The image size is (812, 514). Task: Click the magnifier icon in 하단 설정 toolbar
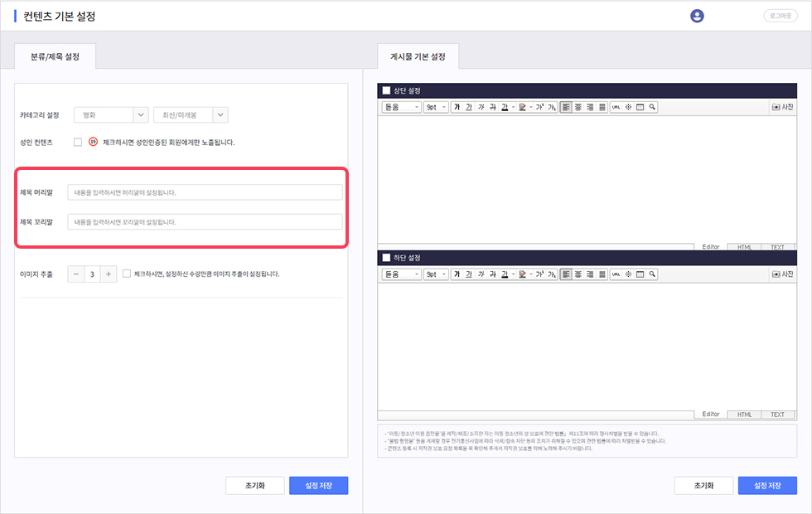(652, 274)
